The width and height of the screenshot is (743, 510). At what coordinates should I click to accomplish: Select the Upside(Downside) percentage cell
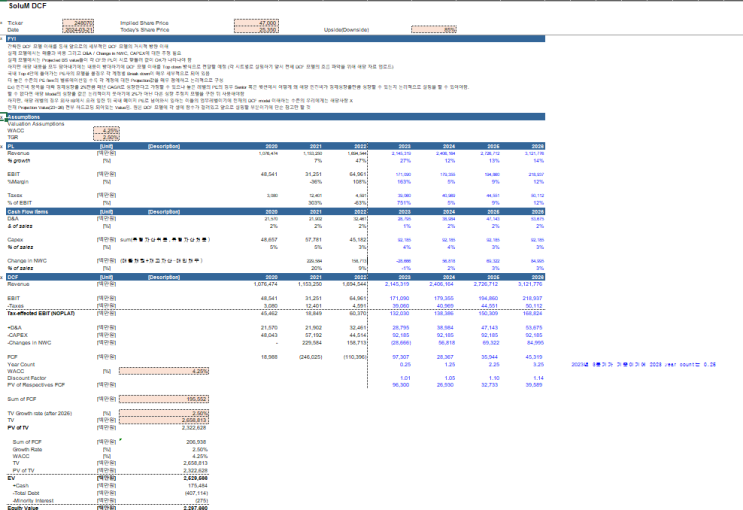click(x=434, y=29)
